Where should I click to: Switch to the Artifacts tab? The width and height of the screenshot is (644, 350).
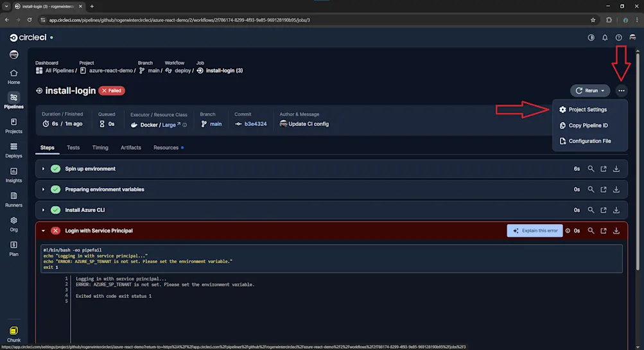coord(130,148)
